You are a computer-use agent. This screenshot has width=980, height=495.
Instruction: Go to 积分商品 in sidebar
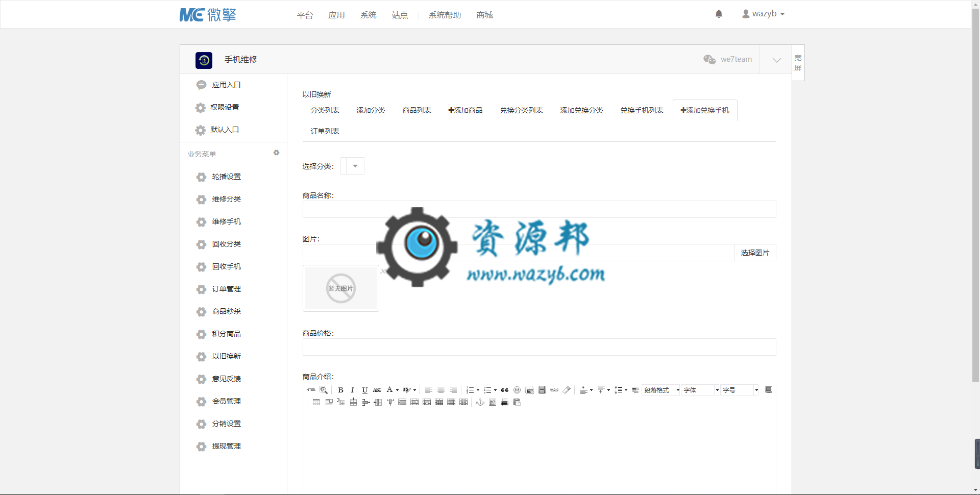(227, 334)
